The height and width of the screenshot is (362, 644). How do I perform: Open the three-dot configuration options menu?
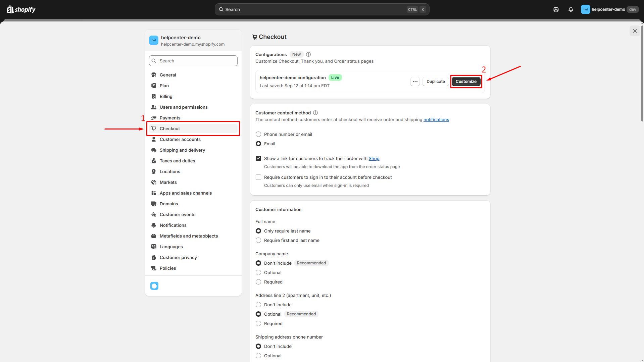[415, 82]
